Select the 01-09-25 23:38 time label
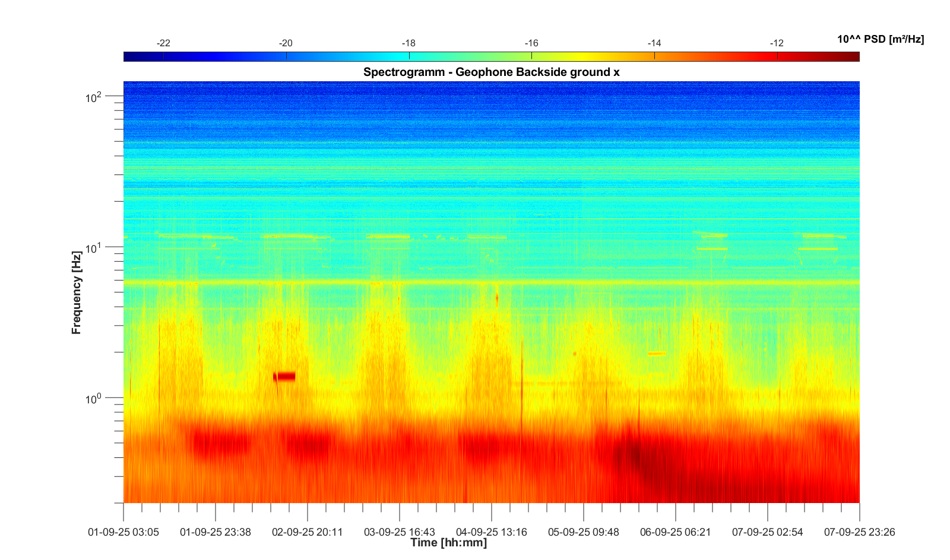Image resolution: width=950 pixels, height=560 pixels. click(216, 532)
